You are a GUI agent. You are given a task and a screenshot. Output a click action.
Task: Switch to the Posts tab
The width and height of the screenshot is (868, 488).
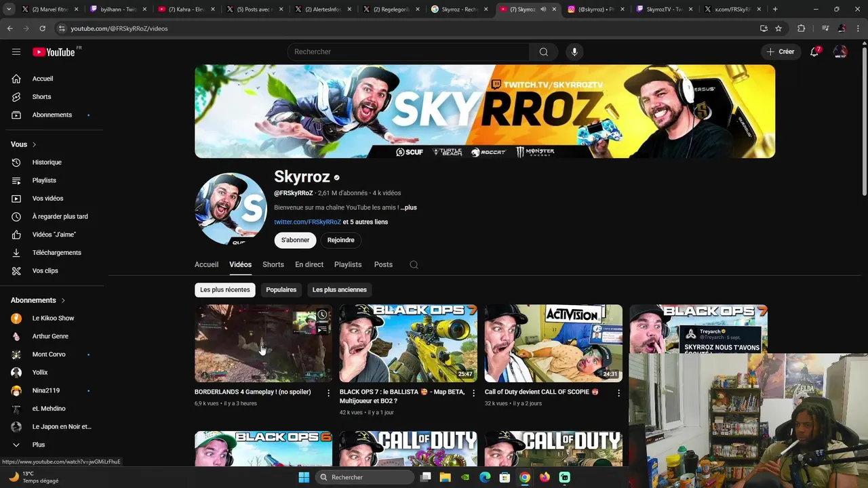(383, 264)
